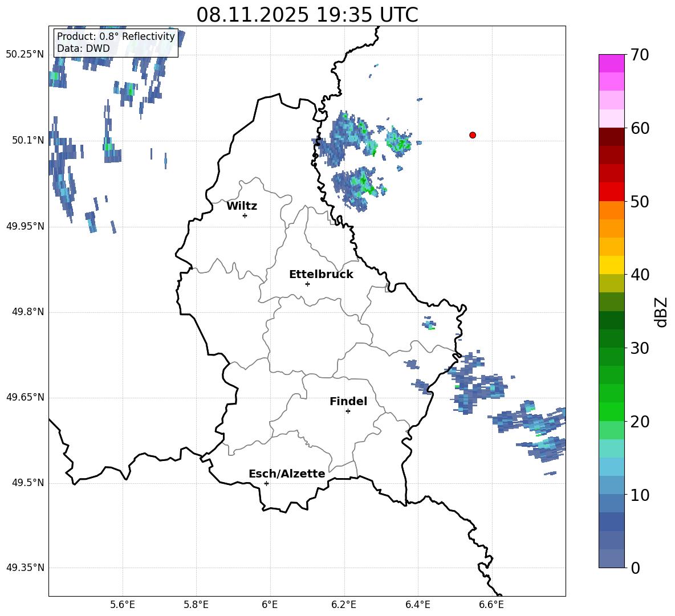Viewport: 675px width, 616px height.
Task: Click the 6.2°E longitude tick label
Action: 344,605
